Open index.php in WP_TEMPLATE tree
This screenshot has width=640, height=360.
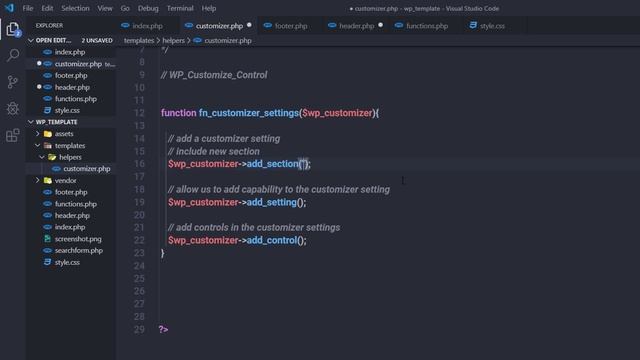(x=71, y=227)
